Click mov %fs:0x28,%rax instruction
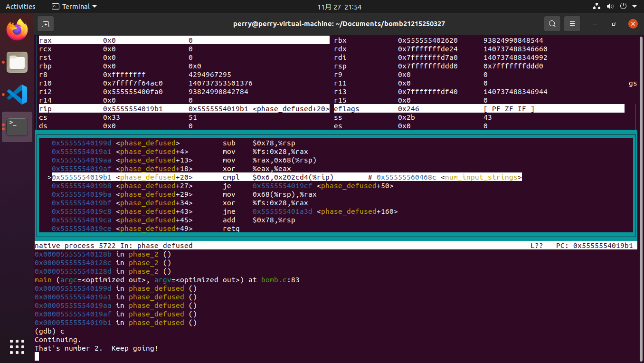 pyautogui.click(x=265, y=152)
